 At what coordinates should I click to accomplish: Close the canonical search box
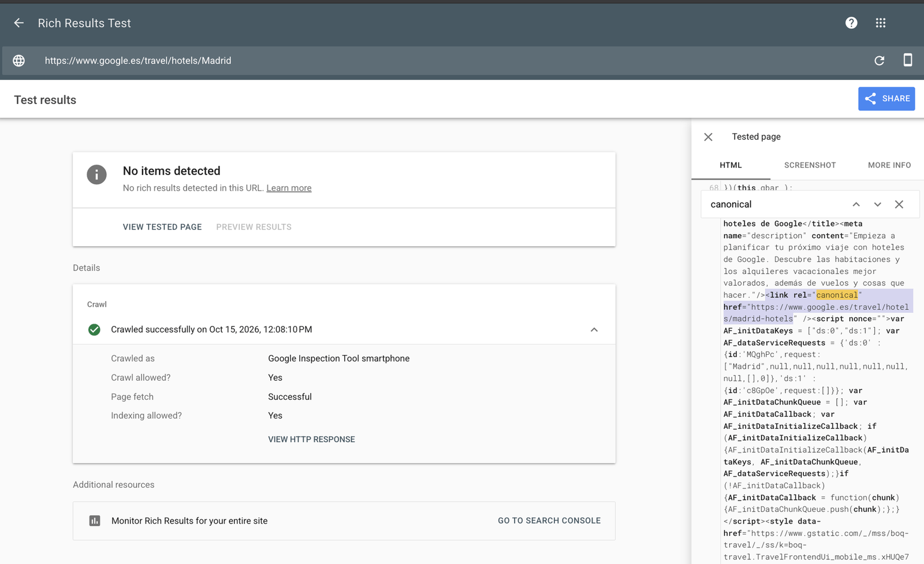[899, 205]
